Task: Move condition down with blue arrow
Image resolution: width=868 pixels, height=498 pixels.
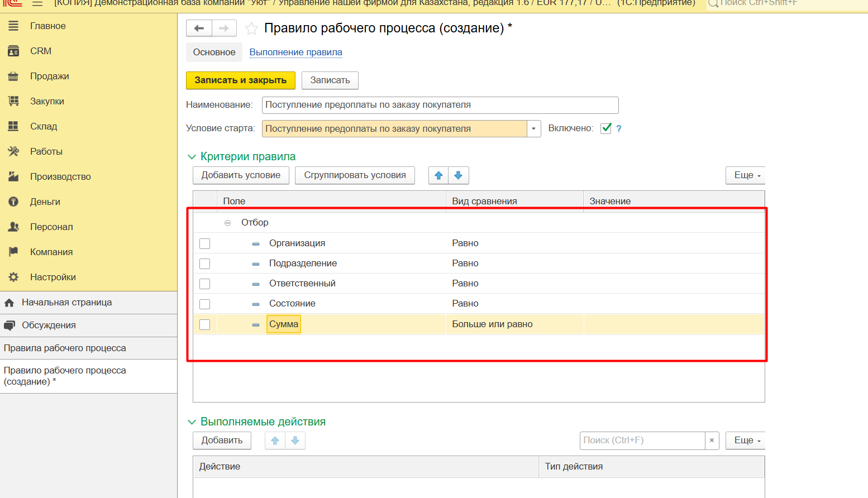Action: pyautogui.click(x=459, y=175)
